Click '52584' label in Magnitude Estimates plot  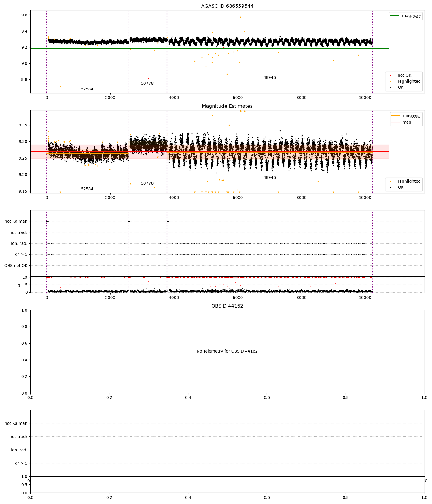(x=87, y=189)
